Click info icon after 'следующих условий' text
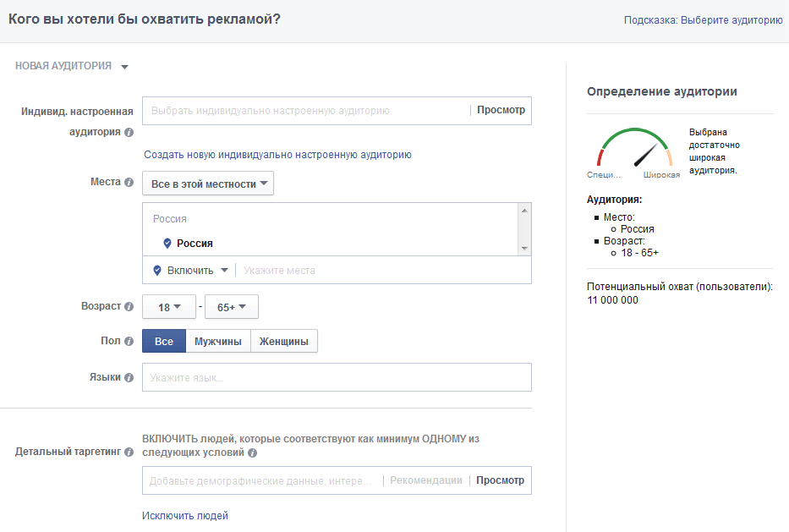The width and height of the screenshot is (789, 532). coord(253,453)
